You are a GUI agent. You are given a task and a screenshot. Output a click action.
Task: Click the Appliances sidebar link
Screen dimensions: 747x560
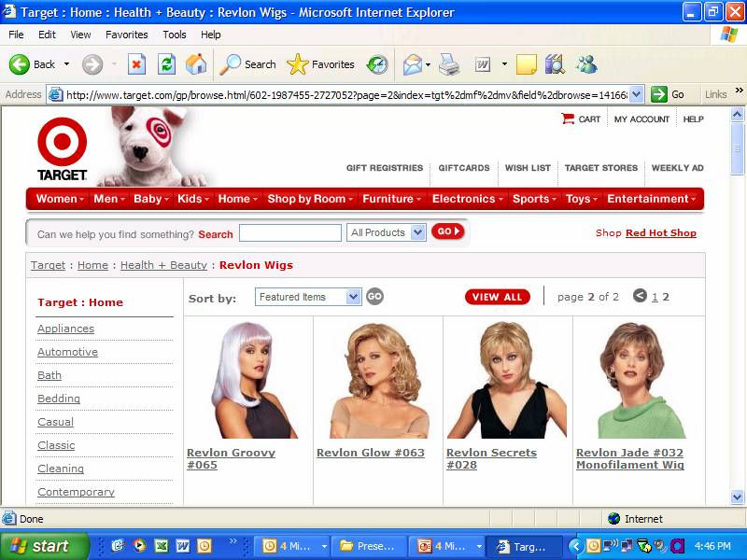[x=65, y=329]
